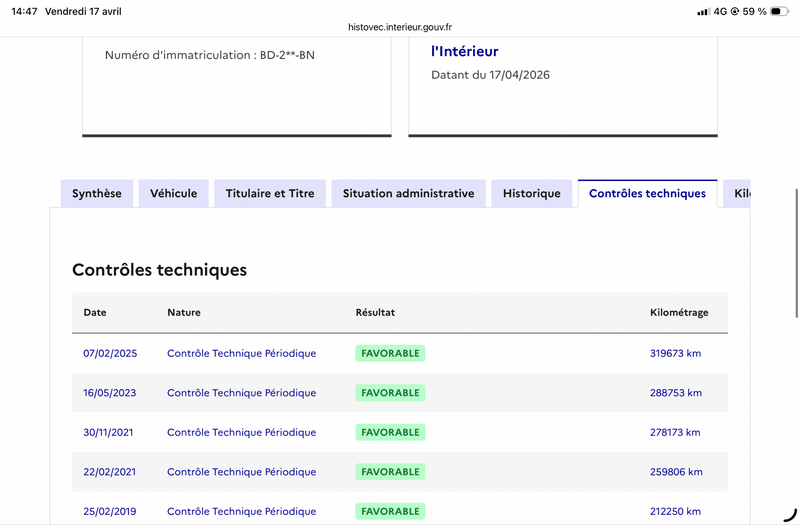Tap the orientation lock icon
The width and height of the screenshot is (800, 525).
pos(735,11)
